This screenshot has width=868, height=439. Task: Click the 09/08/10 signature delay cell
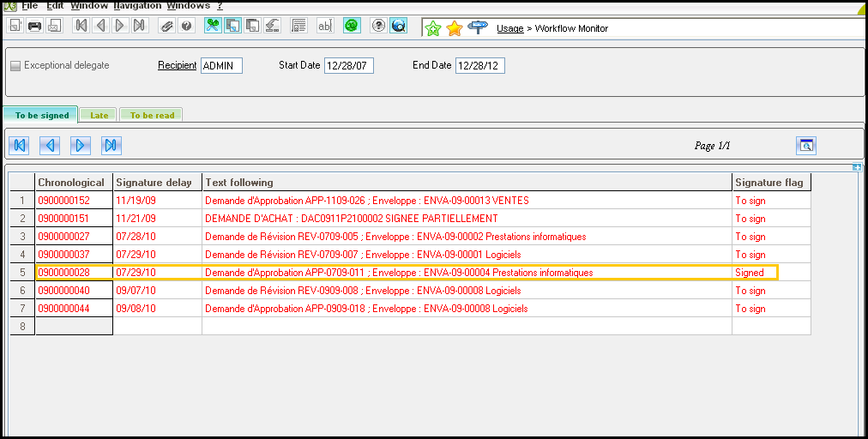[158, 309]
